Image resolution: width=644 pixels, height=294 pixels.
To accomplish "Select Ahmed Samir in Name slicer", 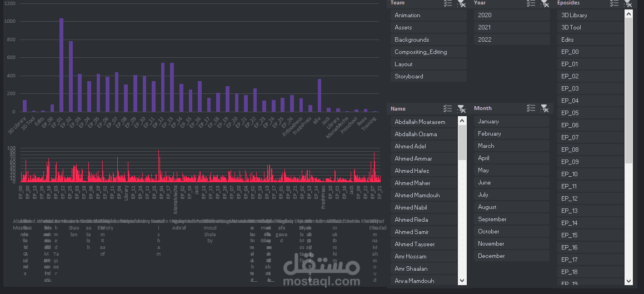I will coord(423,232).
